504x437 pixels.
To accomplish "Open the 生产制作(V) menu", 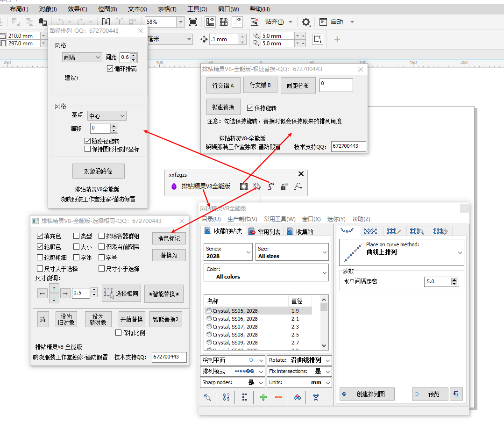I will tap(242, 219).
